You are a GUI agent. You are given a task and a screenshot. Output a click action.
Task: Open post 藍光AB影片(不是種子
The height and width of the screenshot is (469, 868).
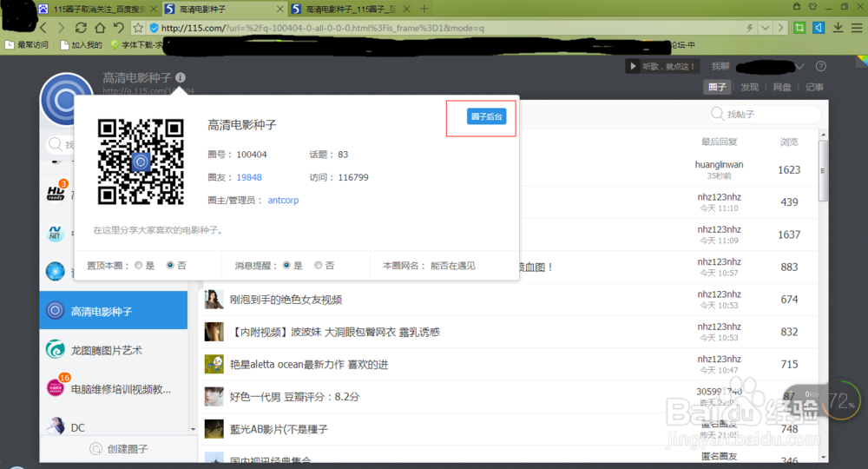[x=279, y=429]
